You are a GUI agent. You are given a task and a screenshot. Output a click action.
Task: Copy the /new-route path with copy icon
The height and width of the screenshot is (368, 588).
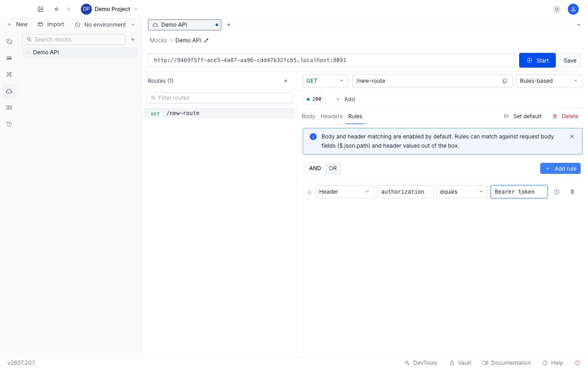coord(505,81)
